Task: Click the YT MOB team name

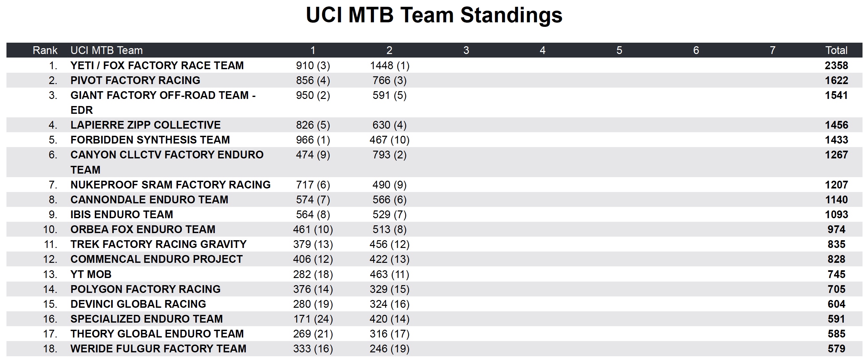Action: click(x=91, y=274)
